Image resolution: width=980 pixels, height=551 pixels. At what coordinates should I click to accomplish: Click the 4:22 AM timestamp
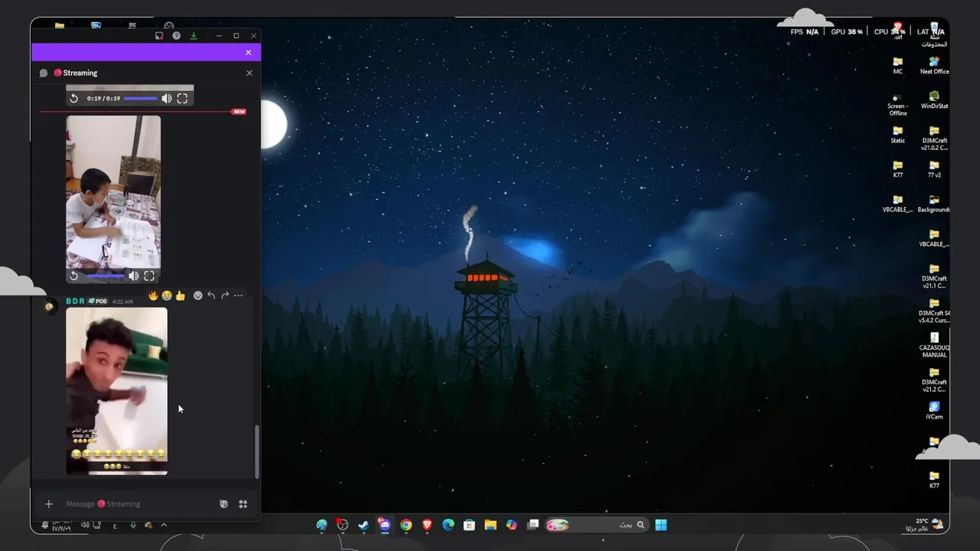tap(122, 302)
